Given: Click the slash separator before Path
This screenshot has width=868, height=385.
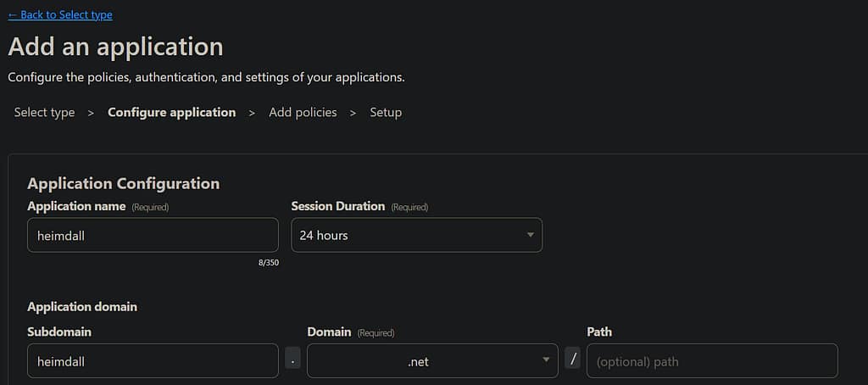Looking at the screenshot, I should [x=573, y=360].
